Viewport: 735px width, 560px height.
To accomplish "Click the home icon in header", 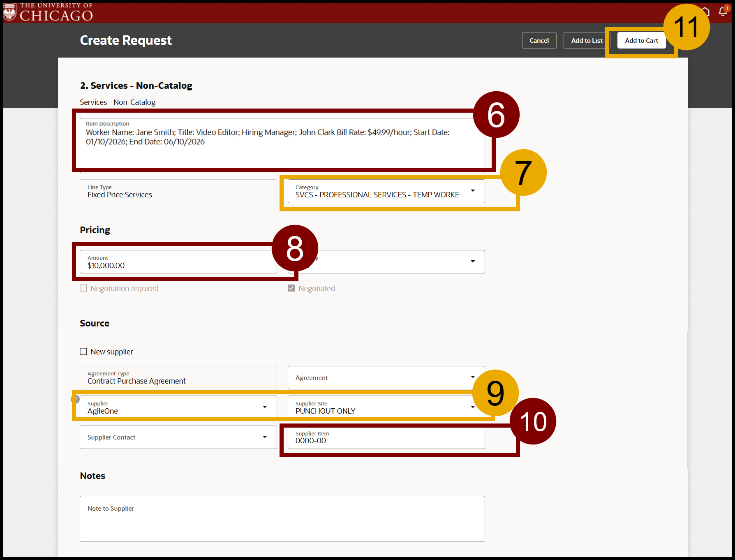I will [707, 12].
